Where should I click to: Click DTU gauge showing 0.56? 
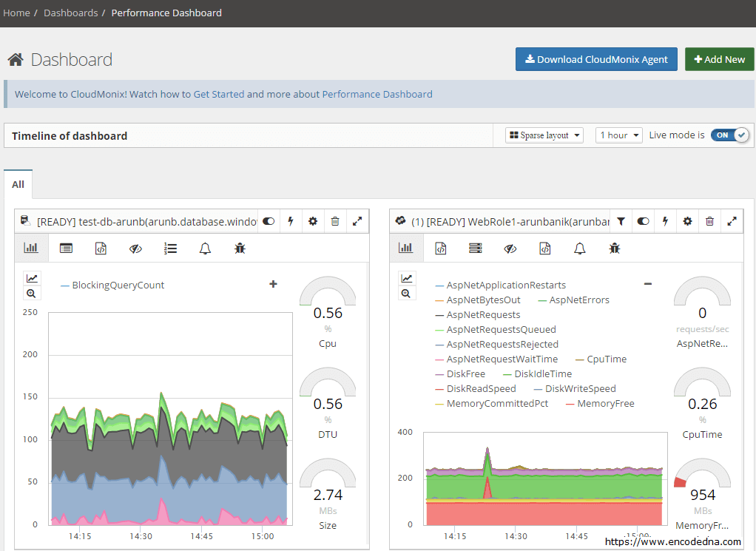[328, 404]
